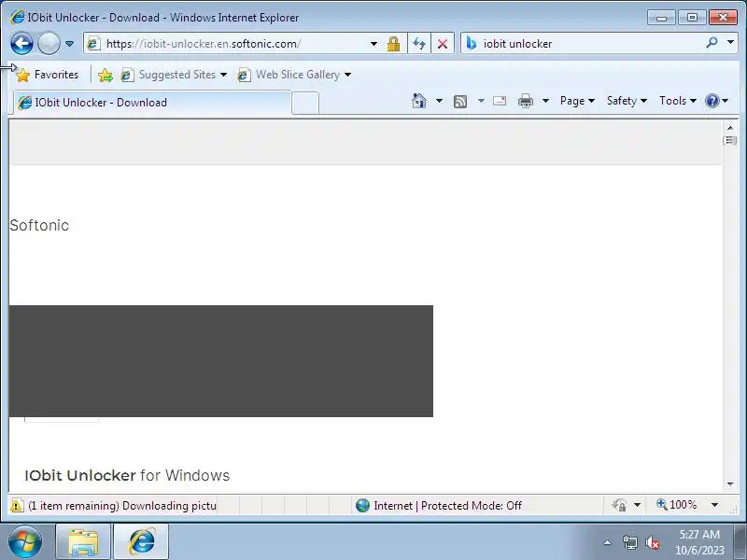Click the InPrivate filtering status icon
This screenshot has width=747, height=560.
(x=620, y=505)
